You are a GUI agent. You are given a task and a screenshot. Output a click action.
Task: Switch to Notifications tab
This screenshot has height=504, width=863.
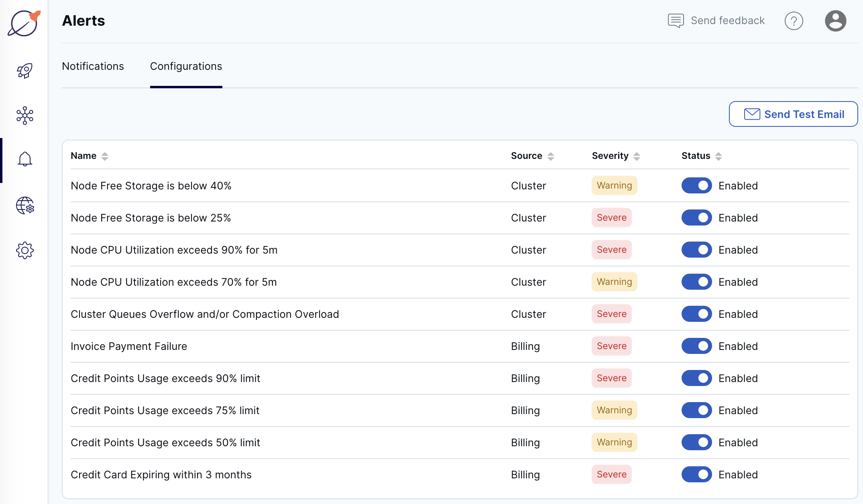point(93,66)
